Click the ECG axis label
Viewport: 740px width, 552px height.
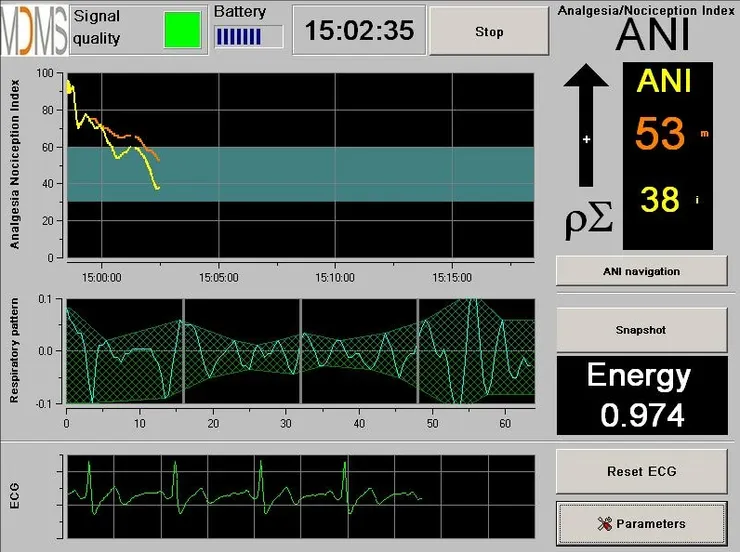click(15, 495)
